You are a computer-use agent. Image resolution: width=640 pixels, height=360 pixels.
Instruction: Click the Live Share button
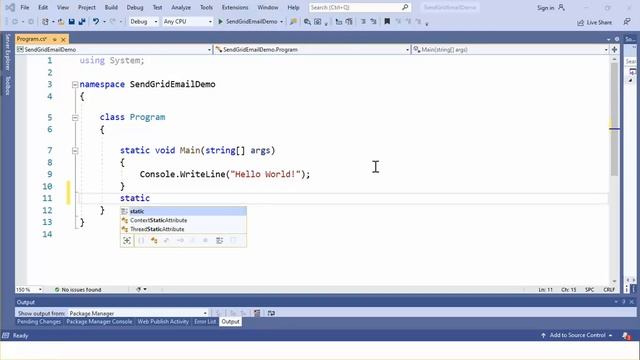point(594,22)
